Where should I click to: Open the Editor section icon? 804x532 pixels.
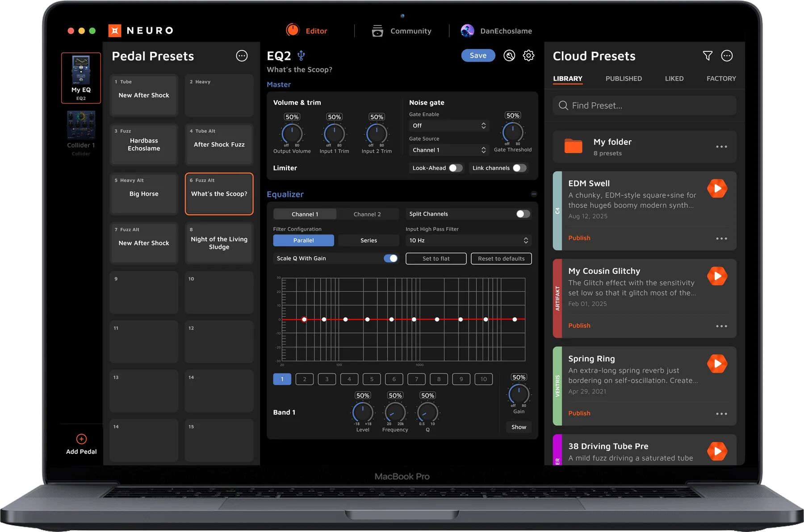[x=293, y=30]
